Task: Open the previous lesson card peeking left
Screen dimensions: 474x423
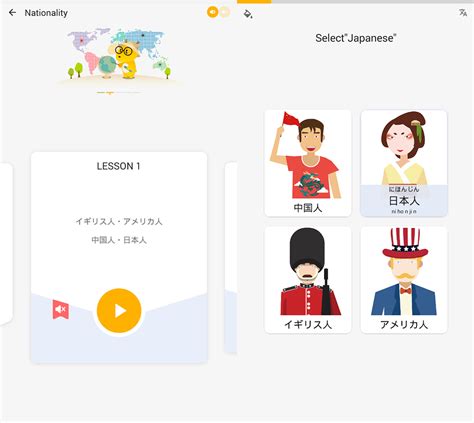Action: pyautogui.click(x=6, y=243)
